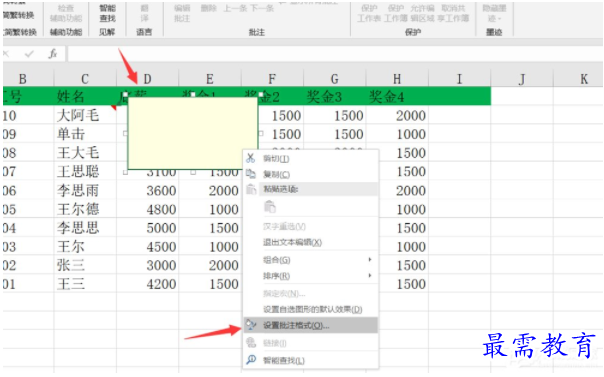The width and height of the screenshot is (604, 377).
Task: Click the globe link icon beside 链接(I)
Action: 251,342
